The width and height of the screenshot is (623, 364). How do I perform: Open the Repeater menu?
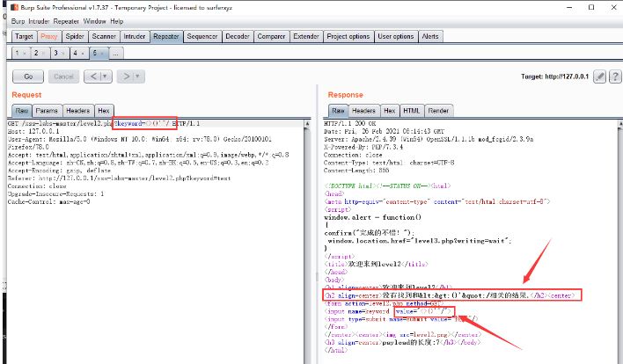(x=66, y=21)
